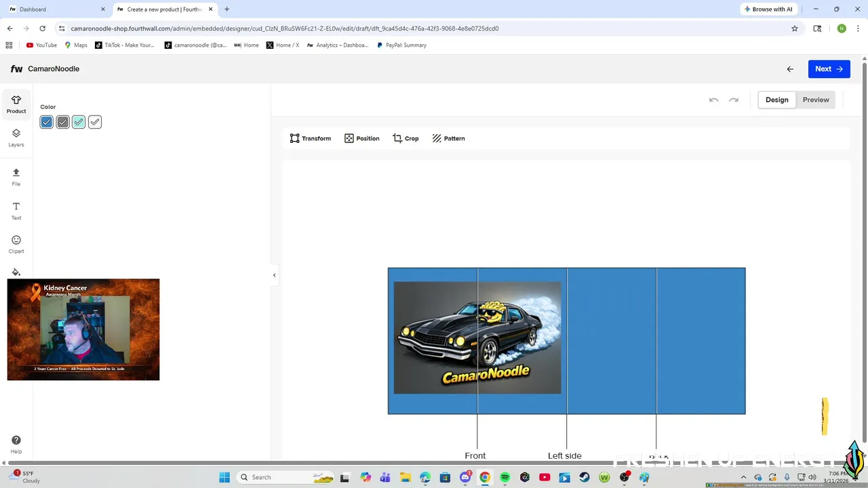This screenshot has height=488, width=868.
Task: Bookmark this page with star icon
Action: click(795, 28)
